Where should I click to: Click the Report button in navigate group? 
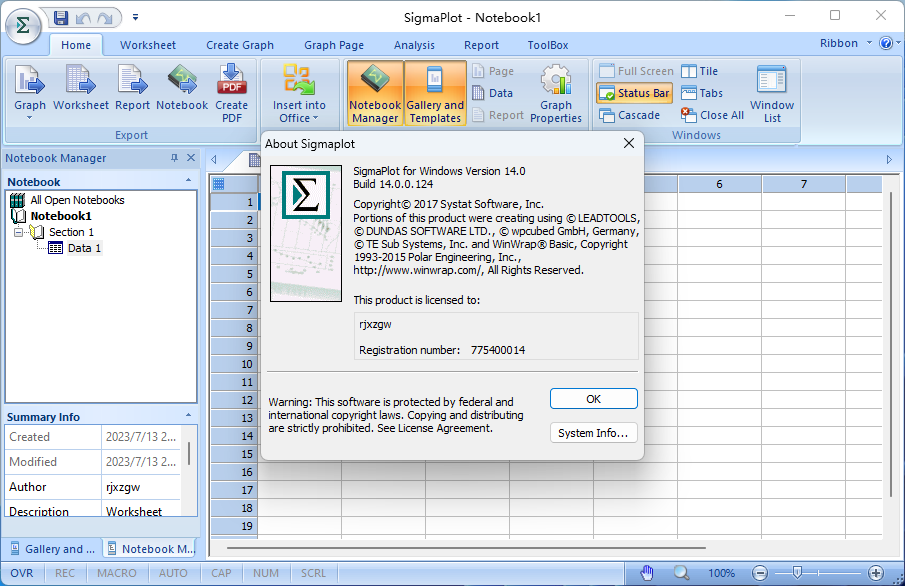[498, 115]
